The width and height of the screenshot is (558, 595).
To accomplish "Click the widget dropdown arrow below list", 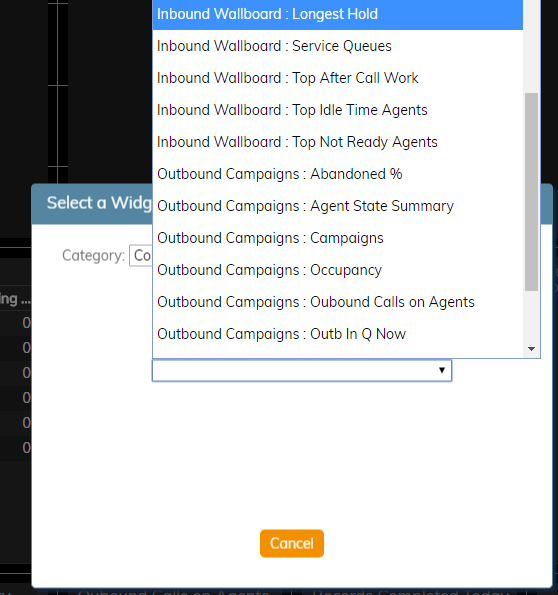I will coord(441,370).
